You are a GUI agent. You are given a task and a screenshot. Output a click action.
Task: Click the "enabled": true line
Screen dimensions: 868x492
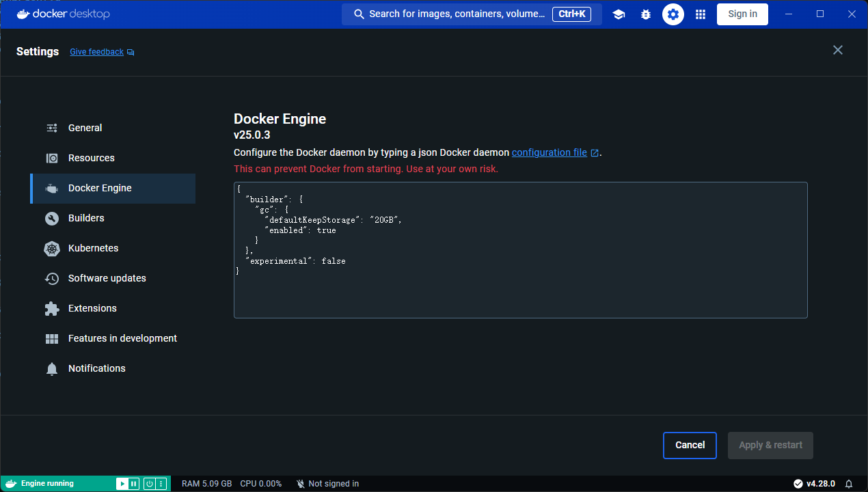[300, 230]
